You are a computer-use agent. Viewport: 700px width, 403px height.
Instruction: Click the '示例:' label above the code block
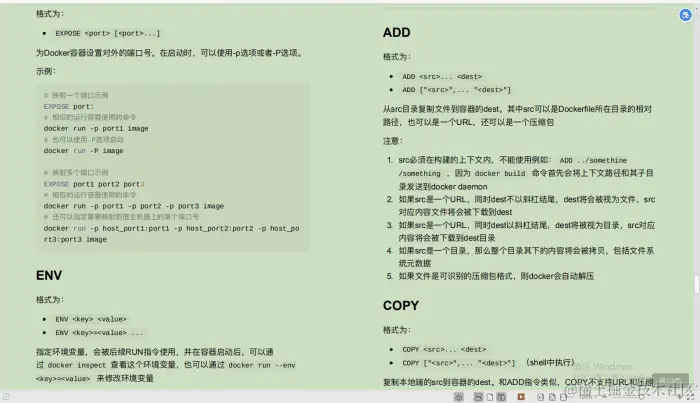[46, 71]
